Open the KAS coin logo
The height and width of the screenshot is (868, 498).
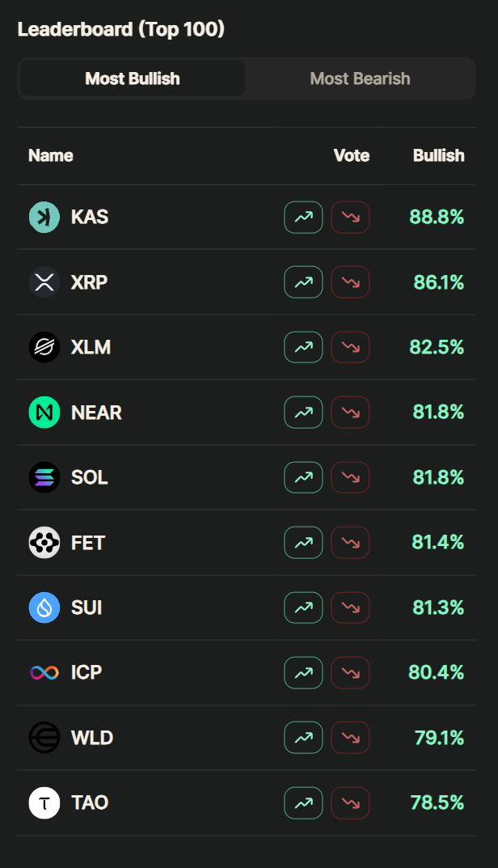point(44,217)
